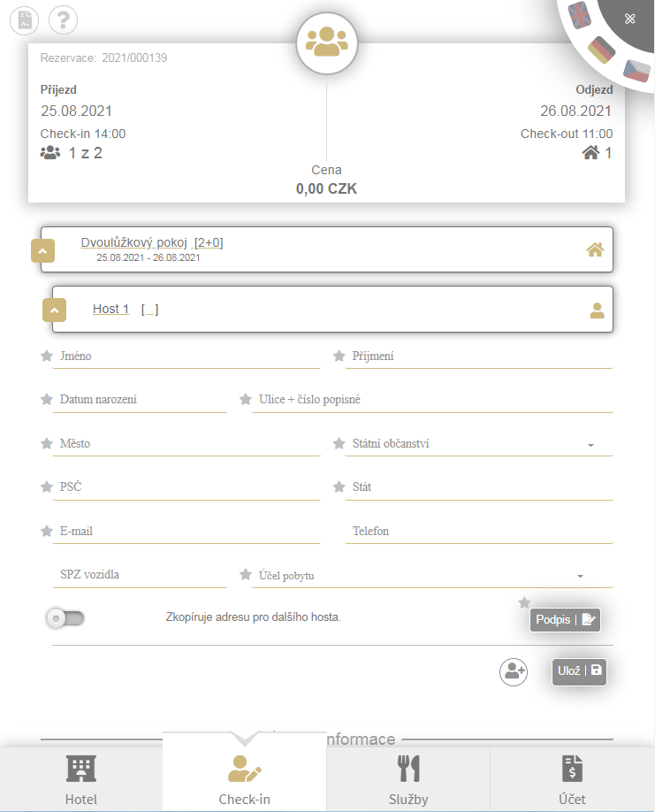The height and width of the screenshot is (812, 655).
Task: Close the language selector wheel
Action: pos(630,19)
